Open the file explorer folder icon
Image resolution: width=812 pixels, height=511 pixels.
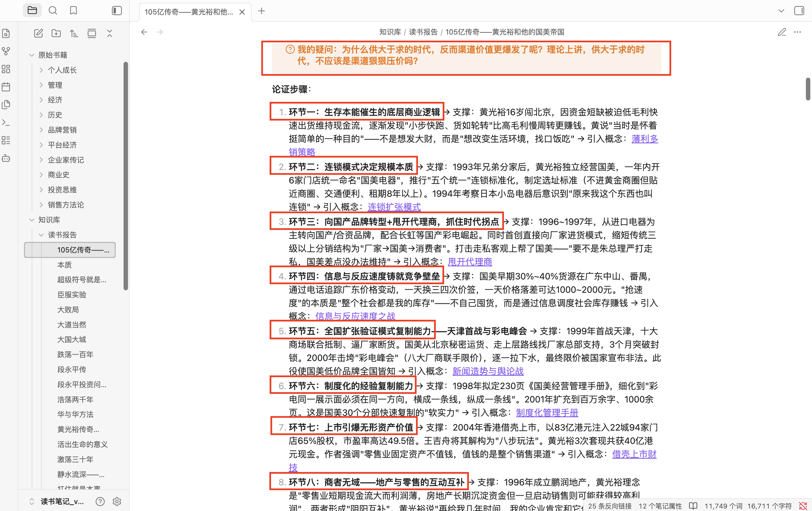click(32, 11)
